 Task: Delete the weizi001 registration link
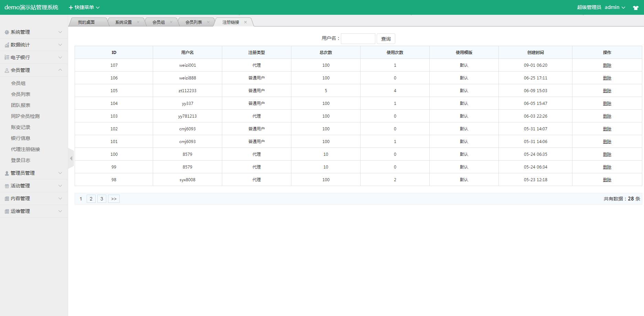point(607,65)
